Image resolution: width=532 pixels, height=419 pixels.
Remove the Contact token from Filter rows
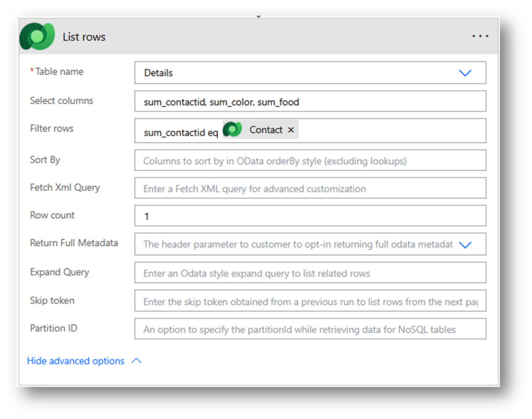point(291,130)
